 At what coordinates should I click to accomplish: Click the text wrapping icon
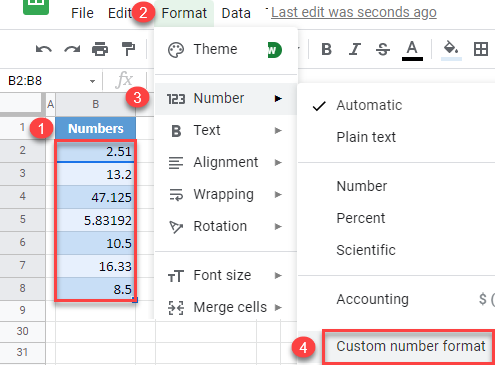pos(176,195)
